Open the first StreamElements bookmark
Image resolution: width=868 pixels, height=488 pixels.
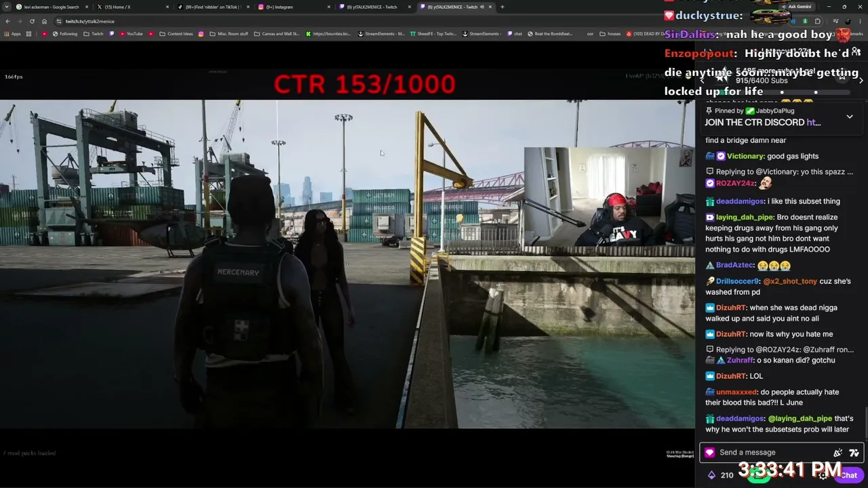click(x=381, y=34)
